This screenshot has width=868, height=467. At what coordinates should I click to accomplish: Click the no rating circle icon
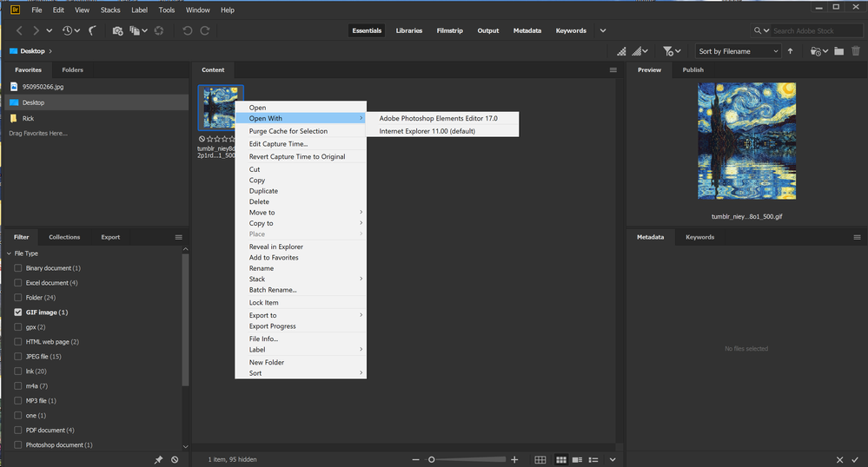click(202, 140)
